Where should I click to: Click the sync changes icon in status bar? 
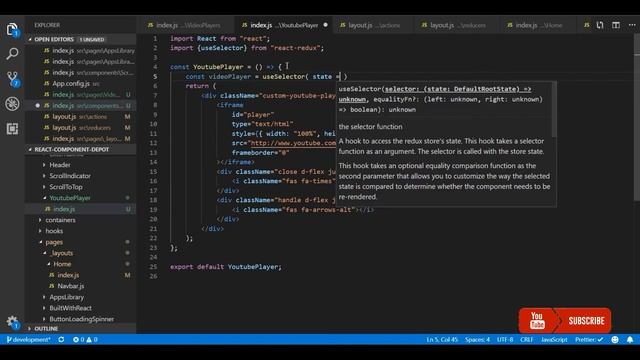coord(61,339)
